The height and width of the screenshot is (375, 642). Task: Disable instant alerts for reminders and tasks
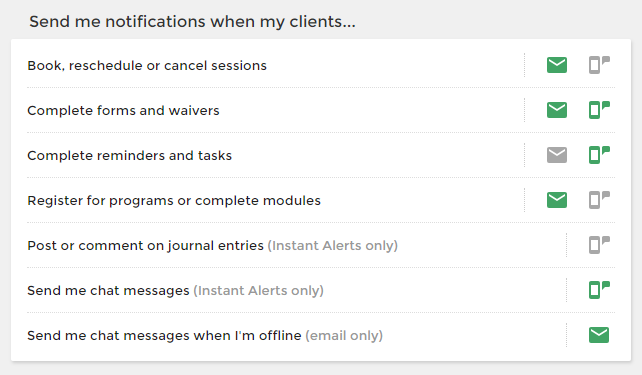599,155
